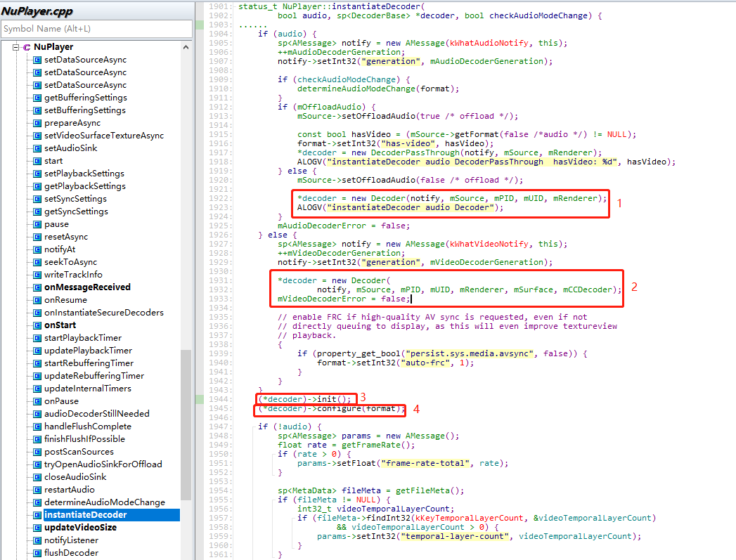Image resolution: width=736 pixels, height=560 pixels.
Task: Click icon beside prepareAsync
Action: [37, 123]
